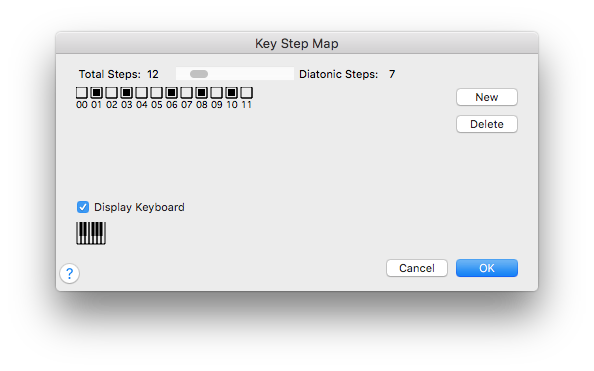594x371 pixels.
Task: Open help with the question mark icon
Action: [x=69, y=273]
